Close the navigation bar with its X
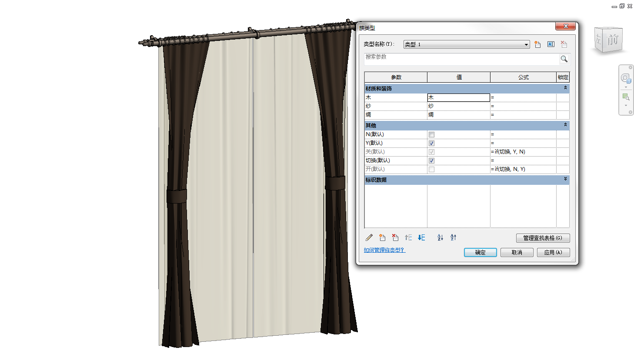Viewport: 634px width, 364px height. (x=630, y=67)
